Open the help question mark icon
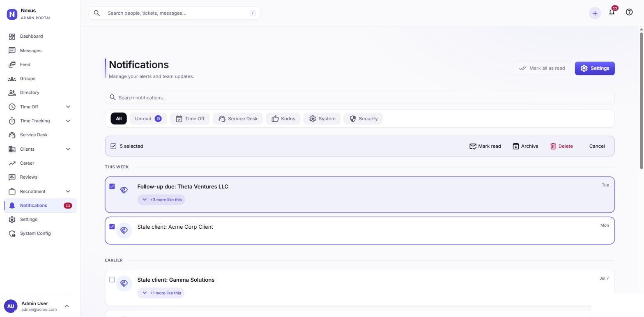Image resolution: width=644 pixels, height=317 pixels. 629,12
